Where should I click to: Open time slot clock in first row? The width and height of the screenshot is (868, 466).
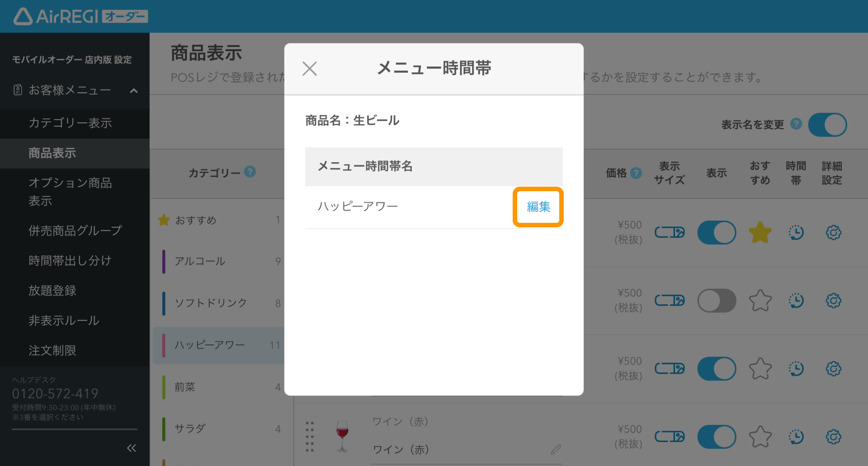point(796,233)
